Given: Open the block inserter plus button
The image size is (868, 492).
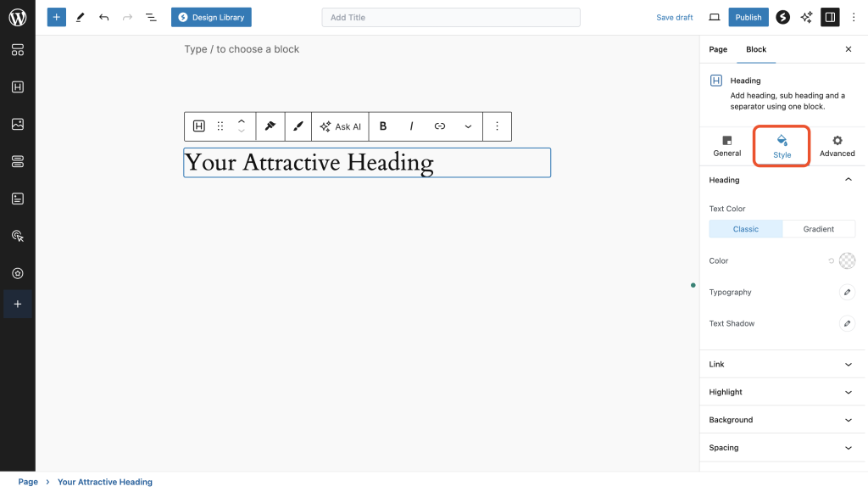Looking at the screenshot, I should 56,17.
